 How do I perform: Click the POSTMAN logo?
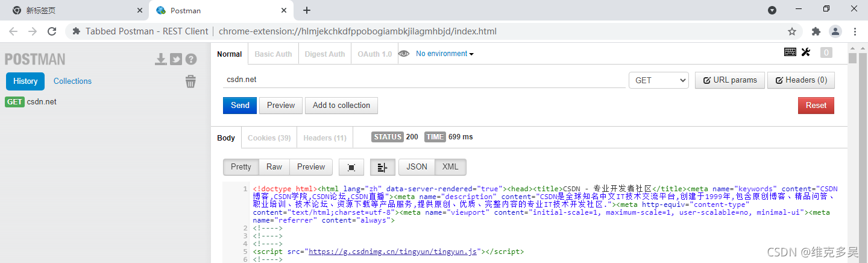35,59
